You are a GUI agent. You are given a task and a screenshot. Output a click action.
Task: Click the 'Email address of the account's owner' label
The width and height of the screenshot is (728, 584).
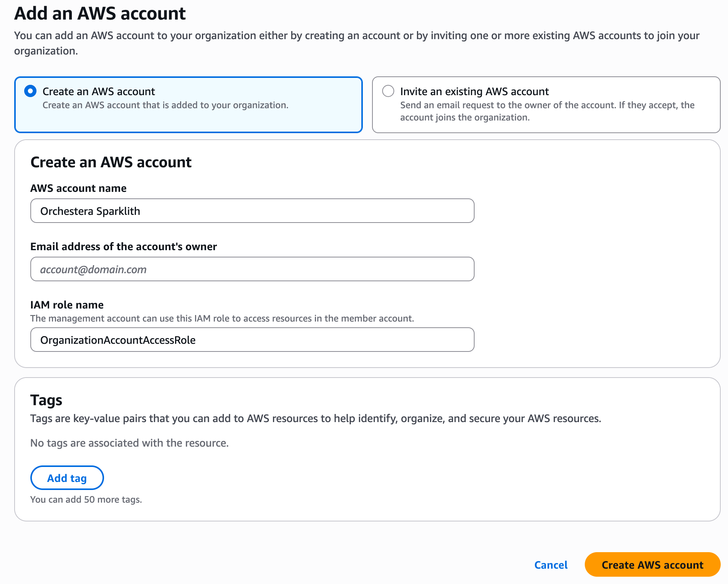[x=123, y=246]
